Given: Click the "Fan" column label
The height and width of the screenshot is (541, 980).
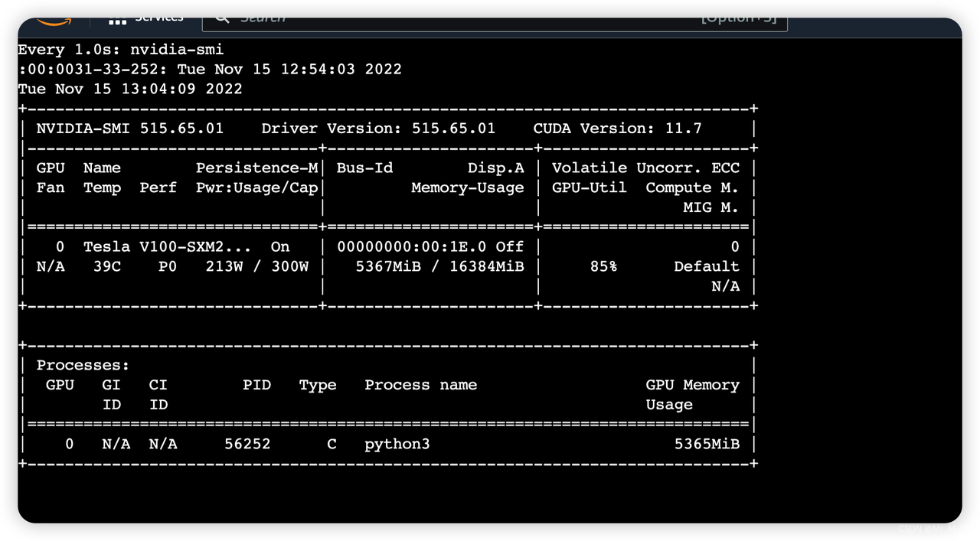Looking at the screenshot, I should click(x=51, y=187).
